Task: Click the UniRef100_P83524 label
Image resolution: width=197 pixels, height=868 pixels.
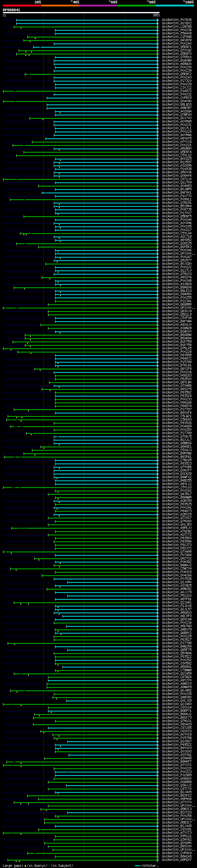Action: (177, 396)
